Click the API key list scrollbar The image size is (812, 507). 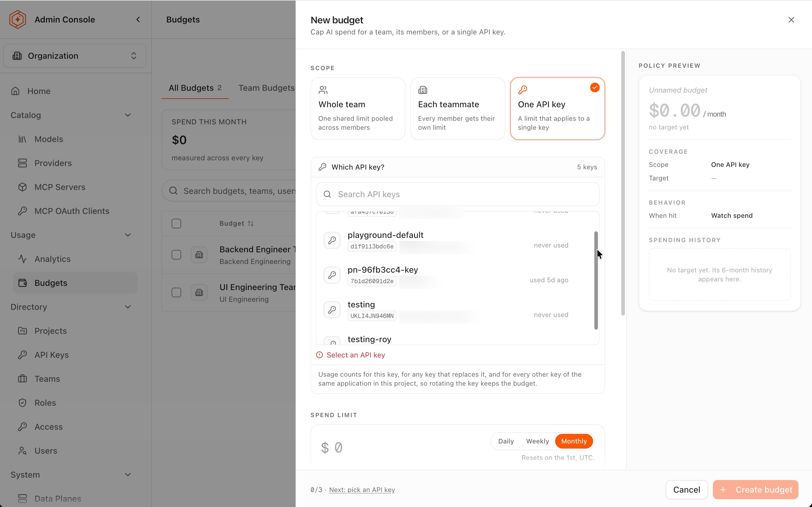596,280
